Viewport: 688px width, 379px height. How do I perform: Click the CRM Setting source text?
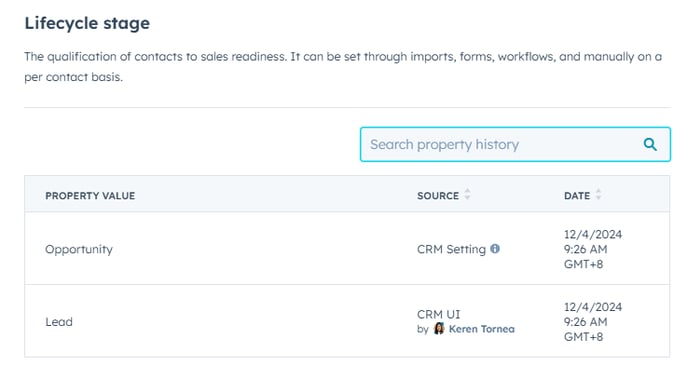tap(452, 249)
